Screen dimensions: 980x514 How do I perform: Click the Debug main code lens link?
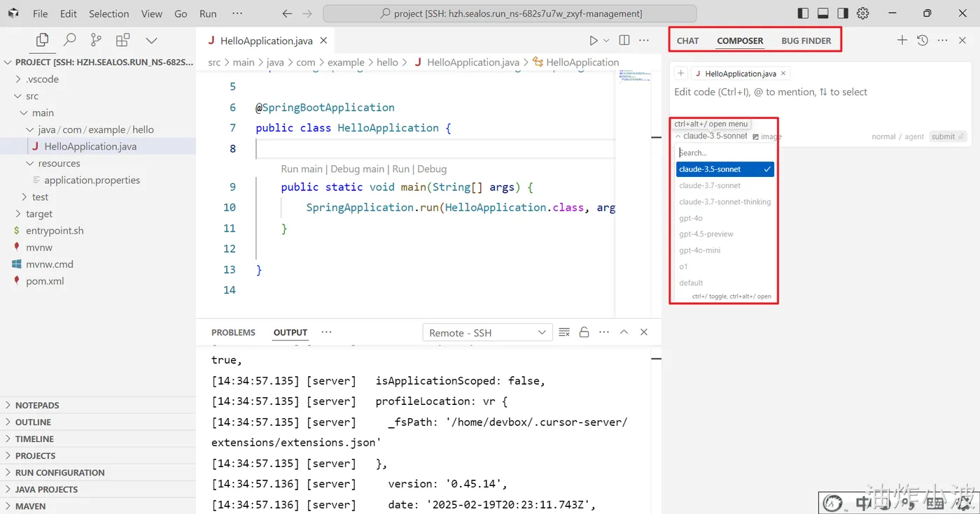pyautogui.click(x=357, y=169)
